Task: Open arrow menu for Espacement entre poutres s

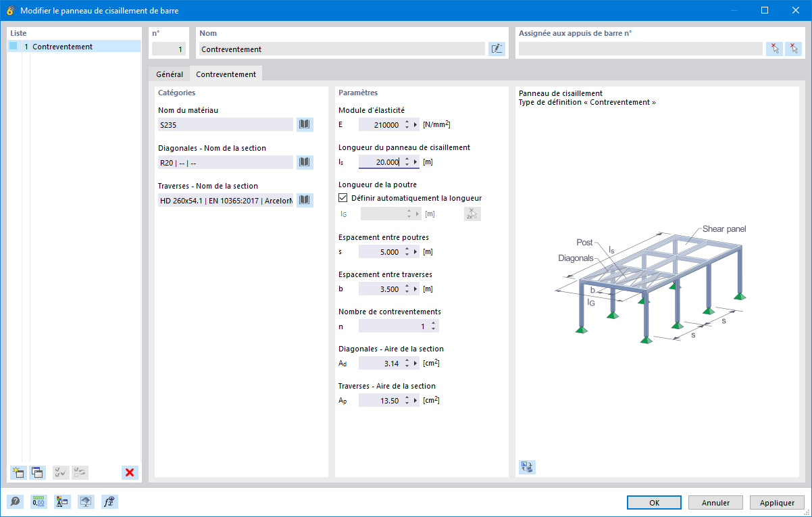Action: pos(415,251)
